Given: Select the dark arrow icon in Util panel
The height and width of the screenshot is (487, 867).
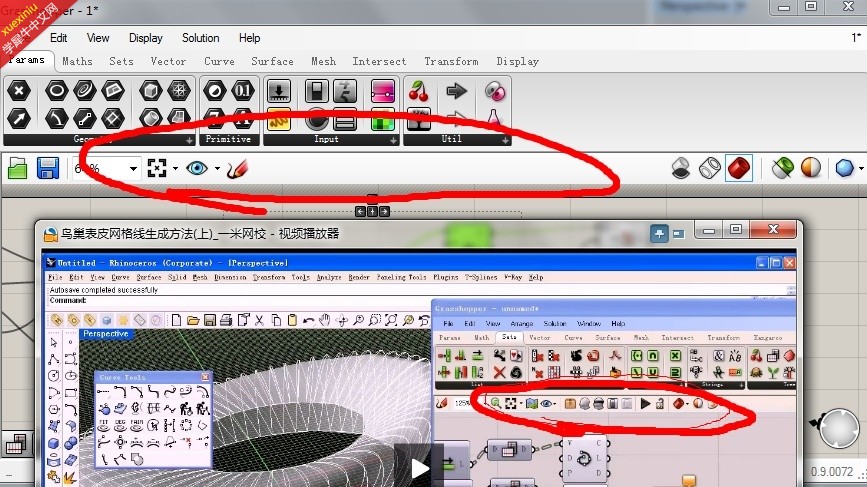Looking at the screenshot, I should (x=456, y=91).
